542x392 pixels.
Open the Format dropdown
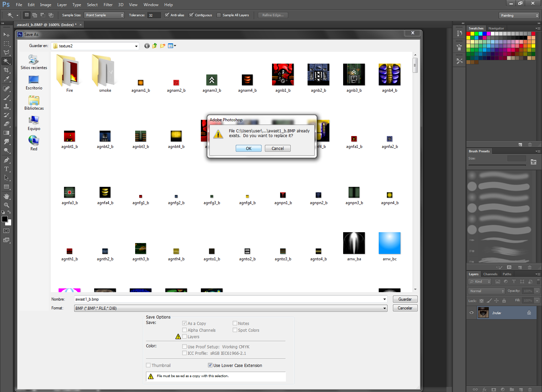(x=231, y=308)
